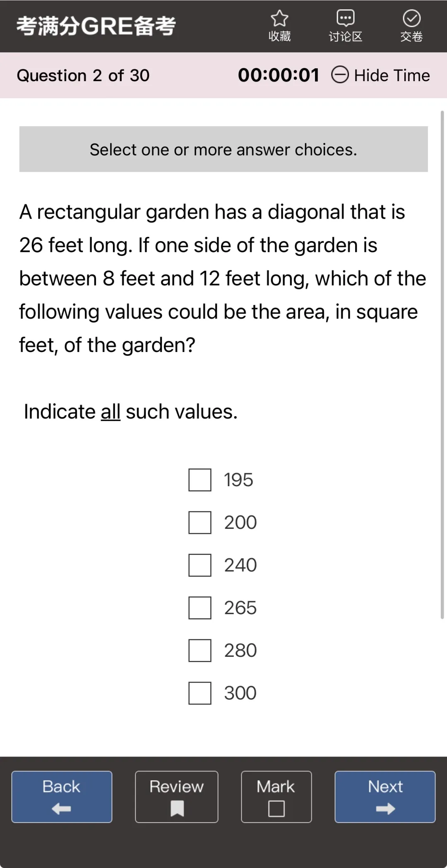Submit the test via checkmark icon

[x=411, y=19]
